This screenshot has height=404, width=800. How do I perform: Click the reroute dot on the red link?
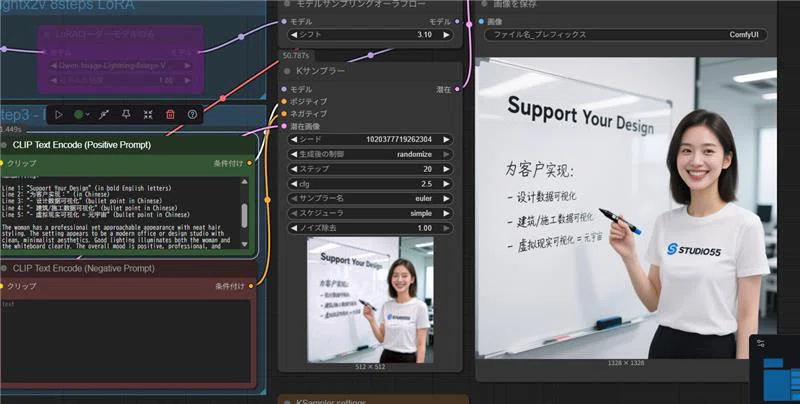click(222, 98)
